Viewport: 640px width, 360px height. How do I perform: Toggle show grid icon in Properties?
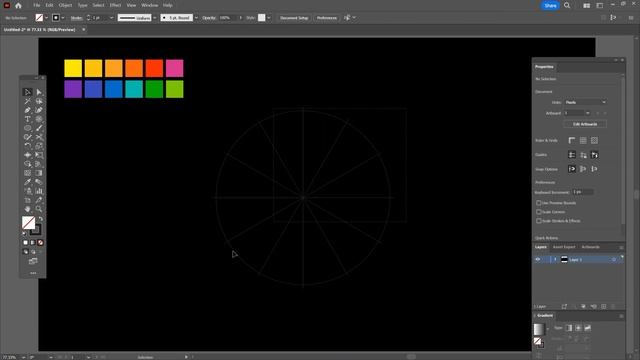pos(583,140)
